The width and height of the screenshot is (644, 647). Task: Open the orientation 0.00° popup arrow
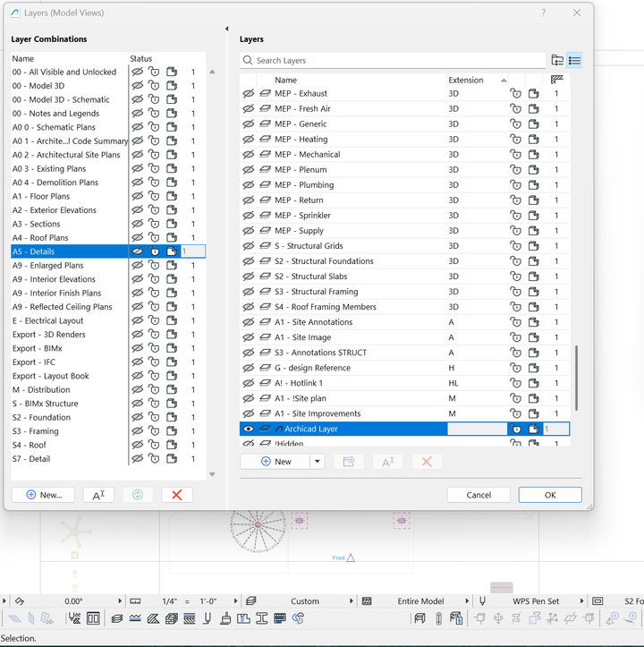point(120,600)
